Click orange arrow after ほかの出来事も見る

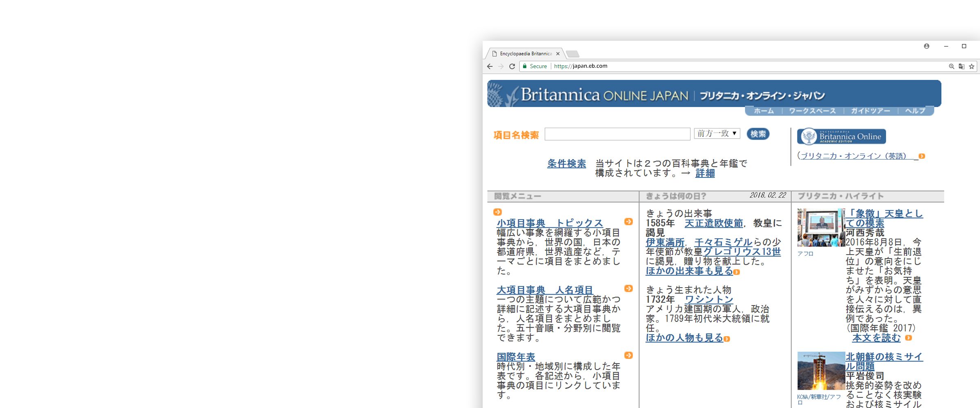pos(737,272)
